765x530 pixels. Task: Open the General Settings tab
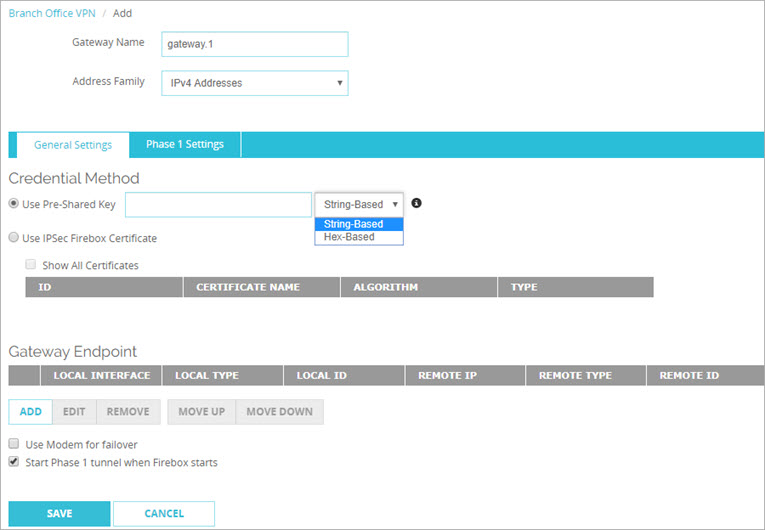coord(73,145)
